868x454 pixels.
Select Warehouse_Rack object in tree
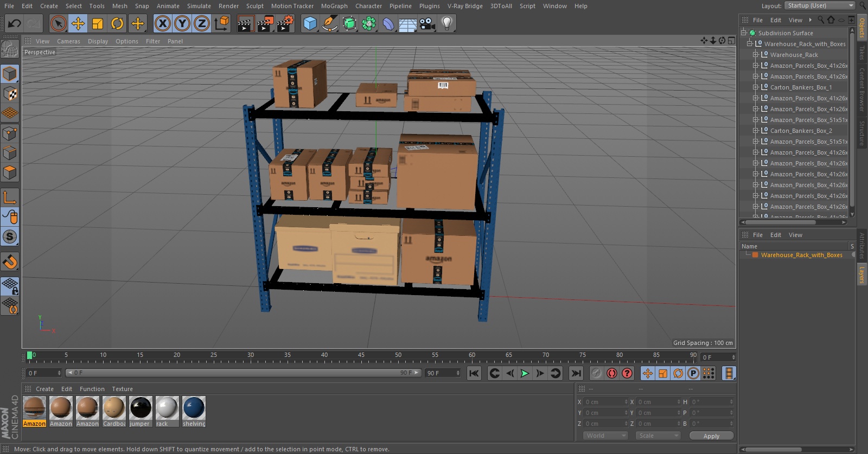click(x=794, y=55)
